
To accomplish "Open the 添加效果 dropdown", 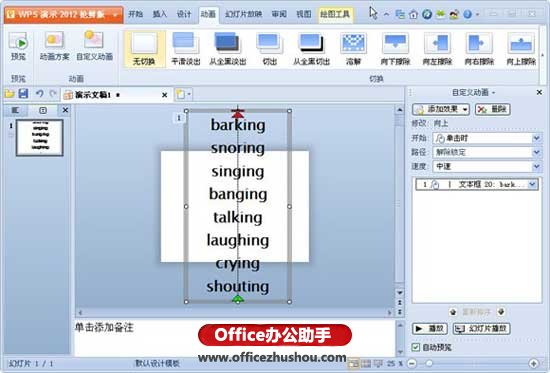I will [441, 109].
